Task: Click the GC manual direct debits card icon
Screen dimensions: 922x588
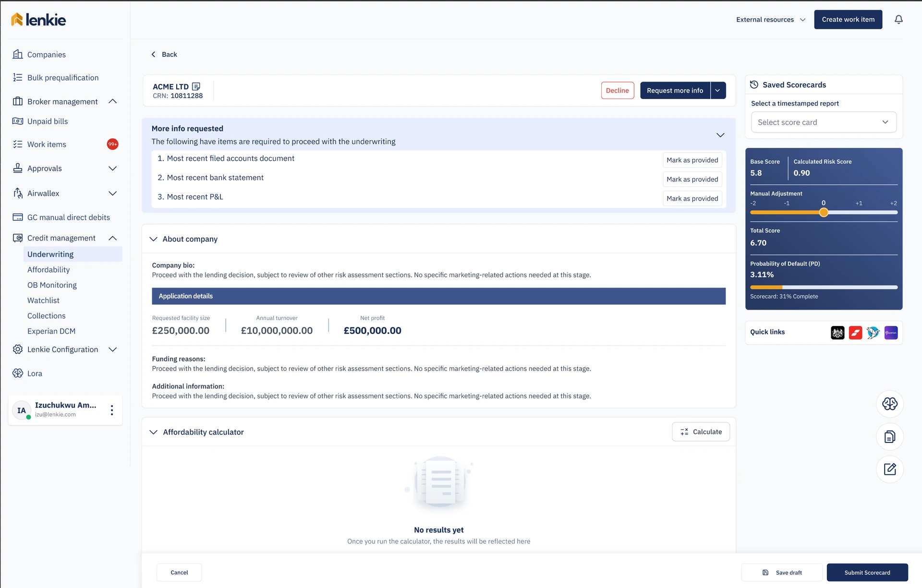Action: tap(18, 217)
